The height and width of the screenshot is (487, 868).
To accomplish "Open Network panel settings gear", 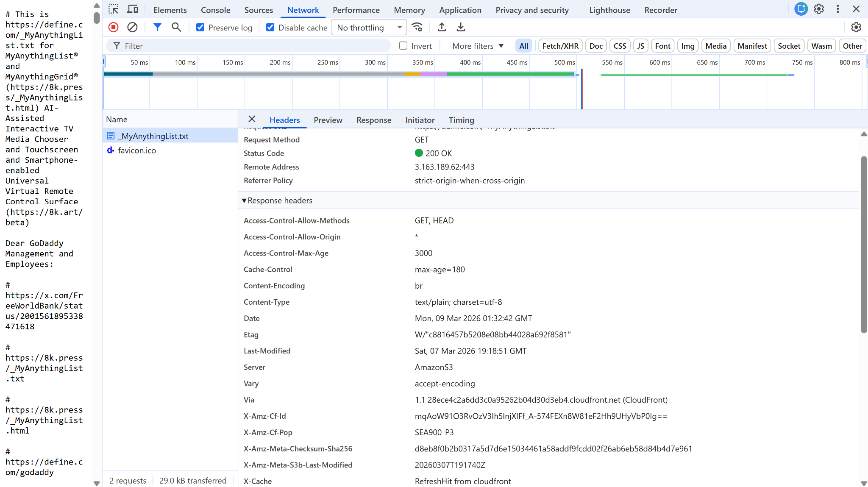I will click(856, 28).
